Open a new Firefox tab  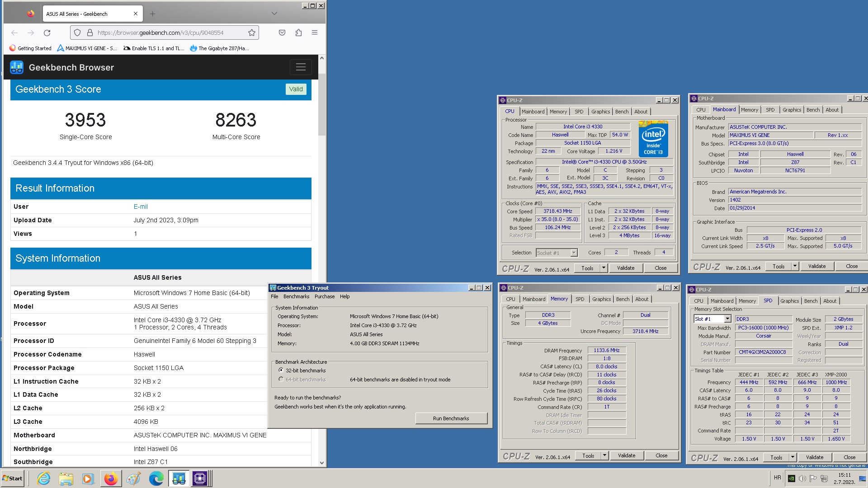[x=153, y=14]
